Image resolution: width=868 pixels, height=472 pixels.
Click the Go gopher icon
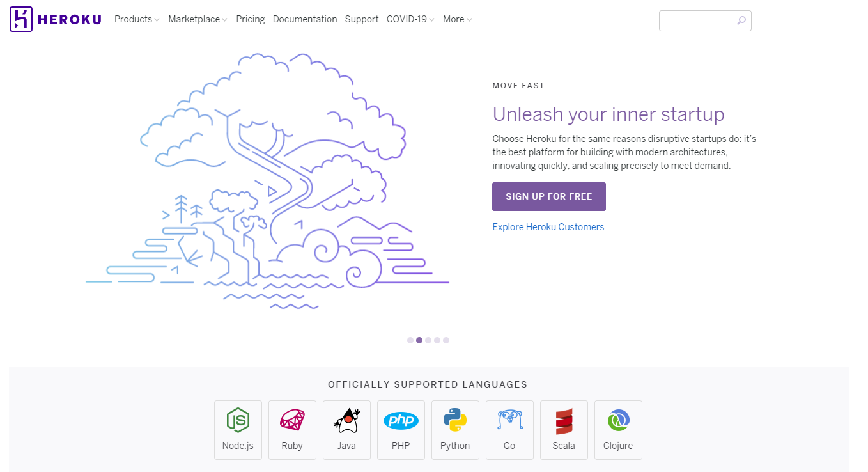pyautogui.click(x=509, y=420)
